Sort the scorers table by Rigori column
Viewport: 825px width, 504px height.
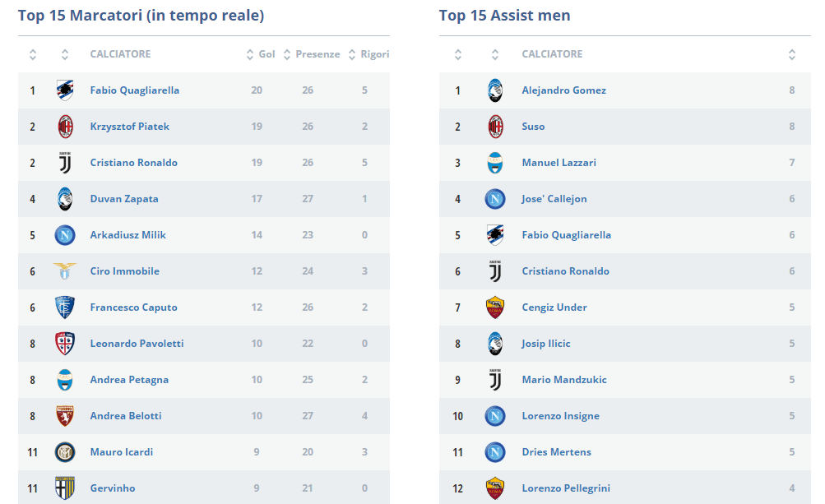coord(368,54)
